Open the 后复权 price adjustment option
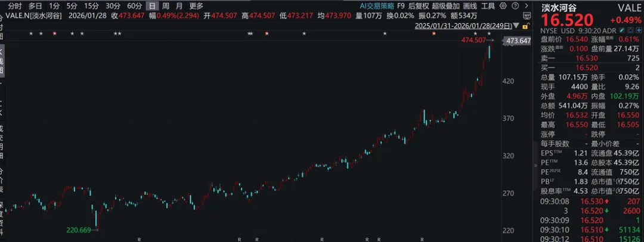The height and width of the screenshot is (242, 644). 419,6
